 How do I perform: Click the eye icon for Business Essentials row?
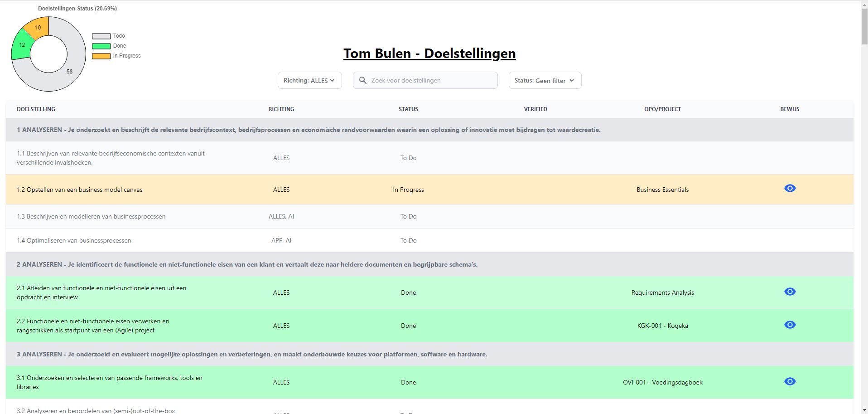(x=790, y=188)
